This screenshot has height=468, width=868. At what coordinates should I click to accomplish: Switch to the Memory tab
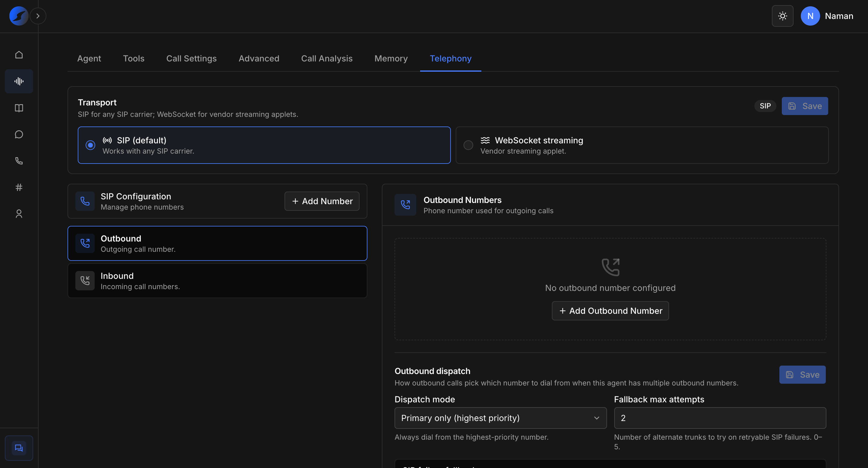pos(391,58)
